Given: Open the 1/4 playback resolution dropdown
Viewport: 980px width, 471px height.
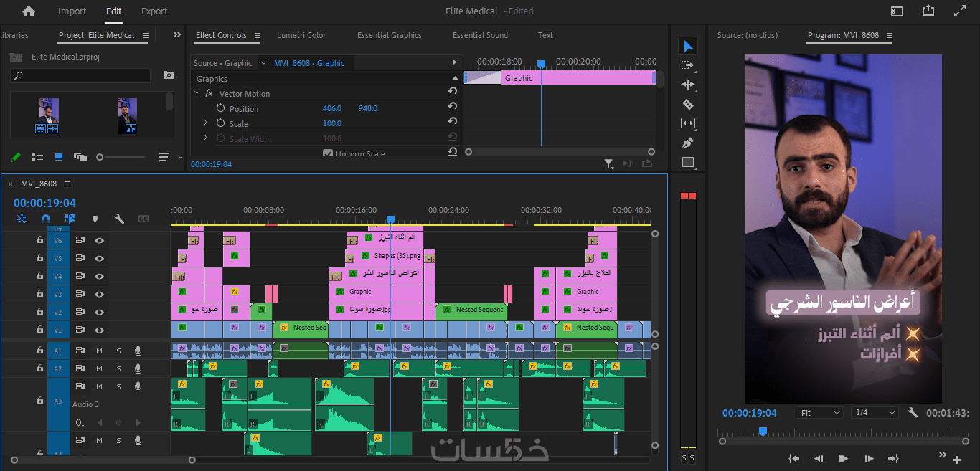Looking at the screenshot, I should coord(875,413).
